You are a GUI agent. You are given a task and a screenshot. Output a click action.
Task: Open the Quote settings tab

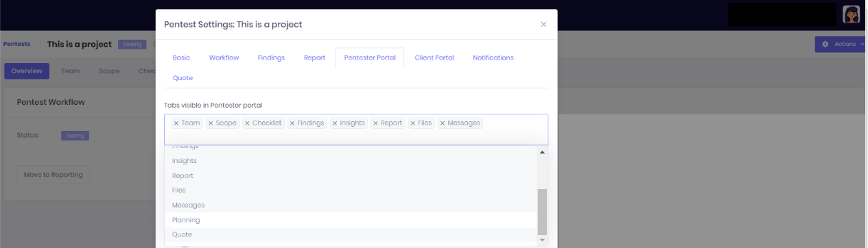pyautogui.click(x=183, y=78)
